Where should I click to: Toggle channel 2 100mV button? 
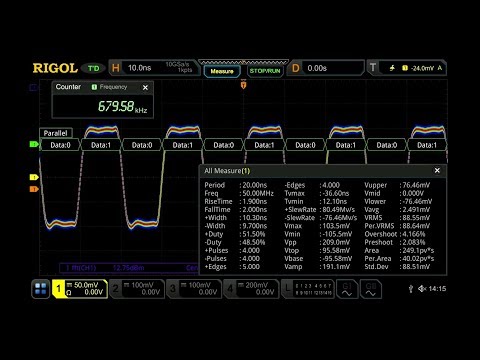pyautogui.click(x=137, y=289)
